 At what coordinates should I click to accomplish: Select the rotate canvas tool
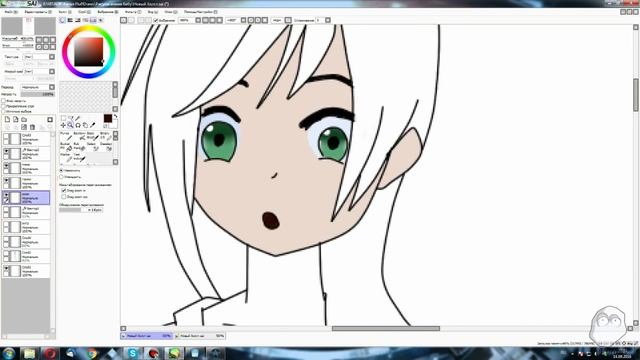click(78, 125)
